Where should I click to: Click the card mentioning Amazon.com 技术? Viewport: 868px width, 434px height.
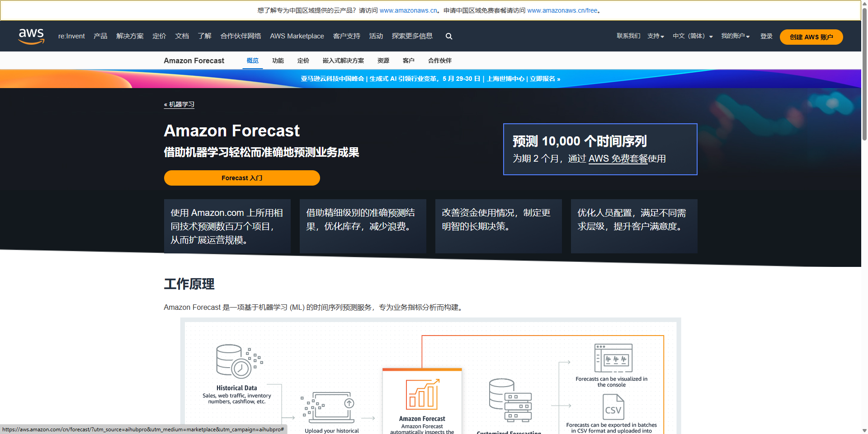(x=227, y=226)
